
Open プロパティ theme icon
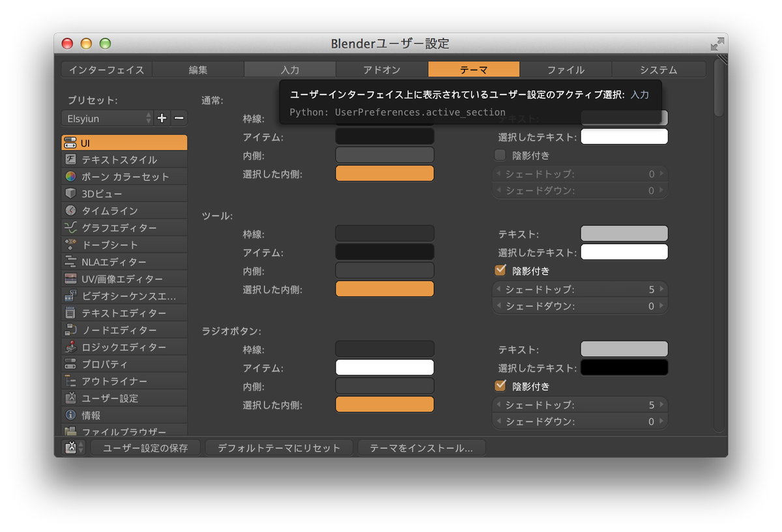(70, 364)
